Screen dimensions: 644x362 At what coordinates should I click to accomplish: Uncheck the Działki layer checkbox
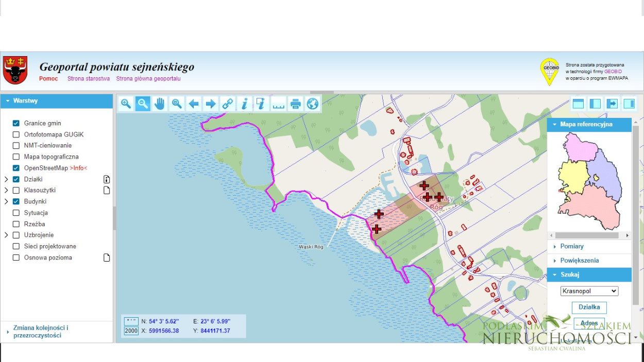tap(16, 179)
